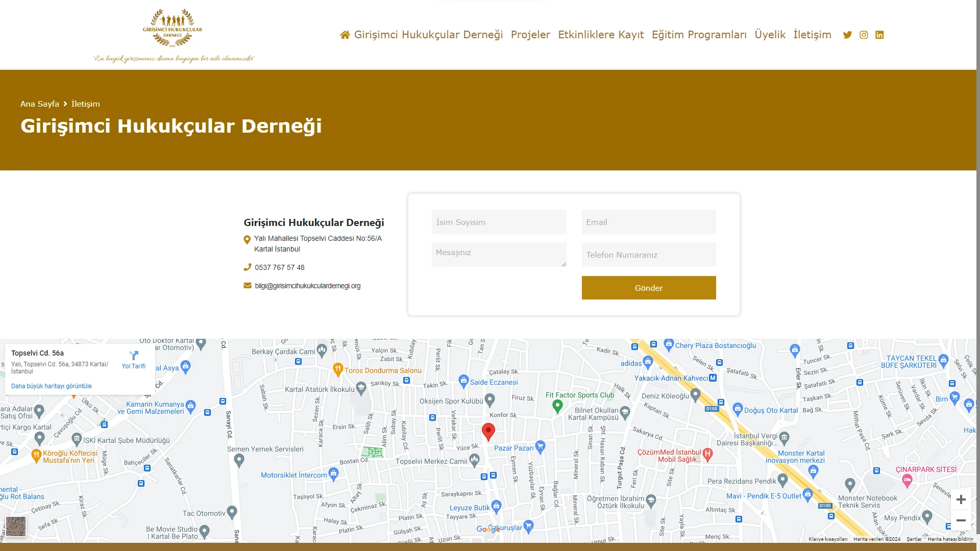Click the bilgi email address link
Image resolution: width=980 pixels, height=551 pixels.
(x=307, y=286)
